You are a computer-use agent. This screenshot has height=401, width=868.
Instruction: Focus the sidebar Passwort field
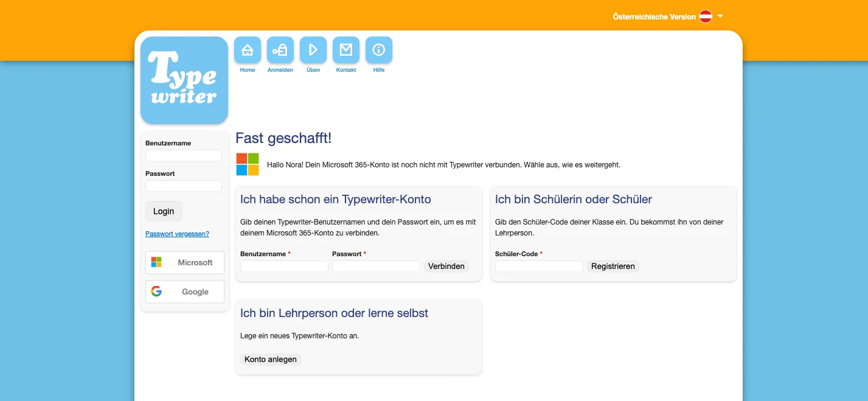(184, 186)
